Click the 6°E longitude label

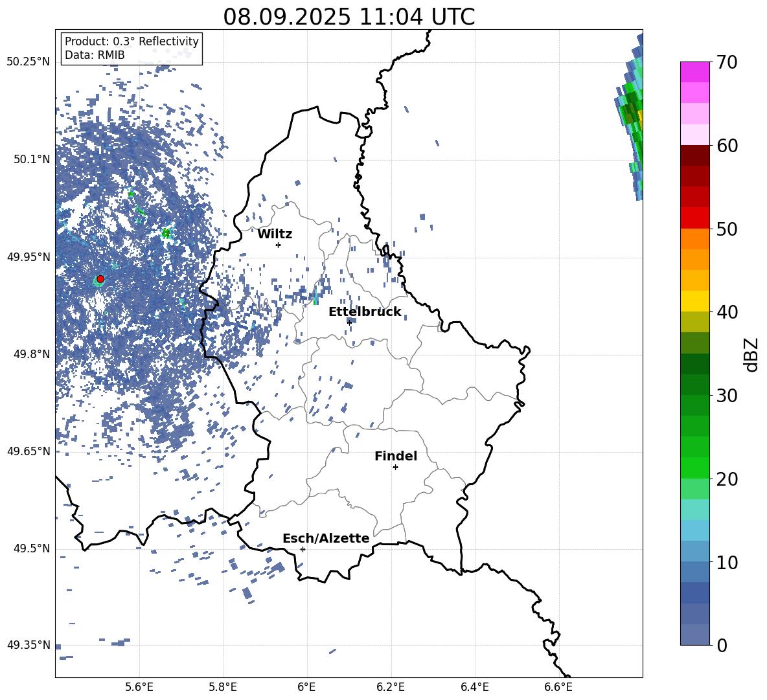point(307,688)
